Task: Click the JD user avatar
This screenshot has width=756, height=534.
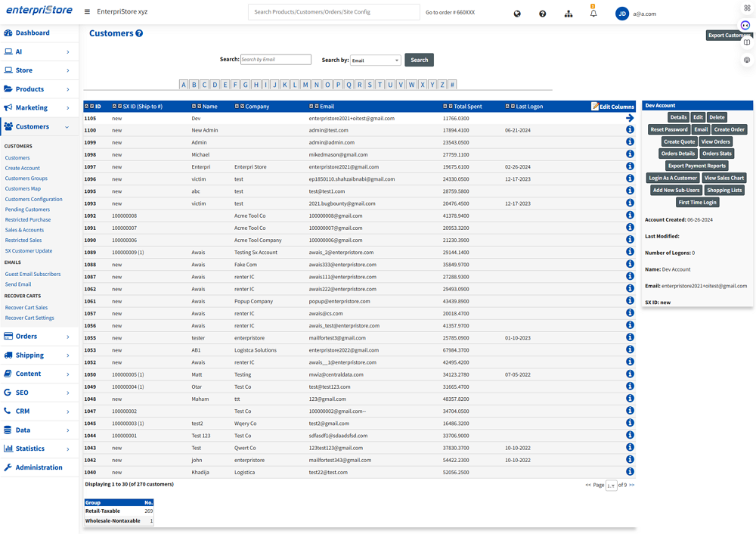Action: click(x=622, y=14)
